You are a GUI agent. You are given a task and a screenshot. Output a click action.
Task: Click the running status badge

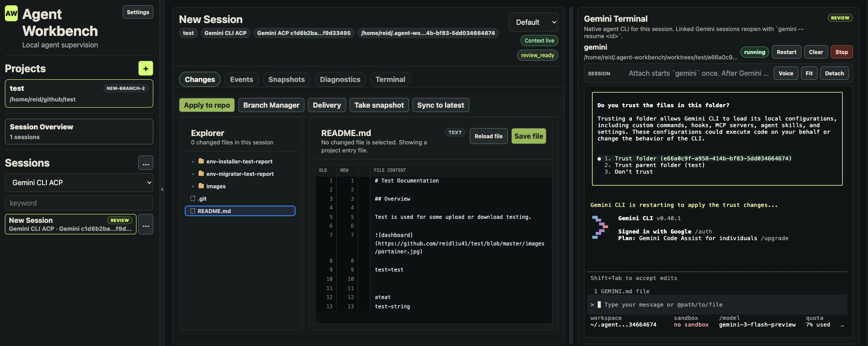coord(755,52)
